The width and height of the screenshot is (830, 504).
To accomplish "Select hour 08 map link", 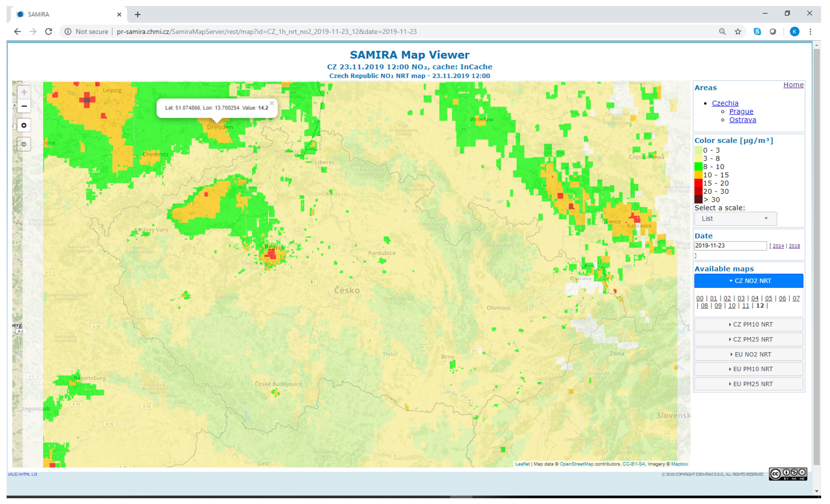I will [704, 306].
